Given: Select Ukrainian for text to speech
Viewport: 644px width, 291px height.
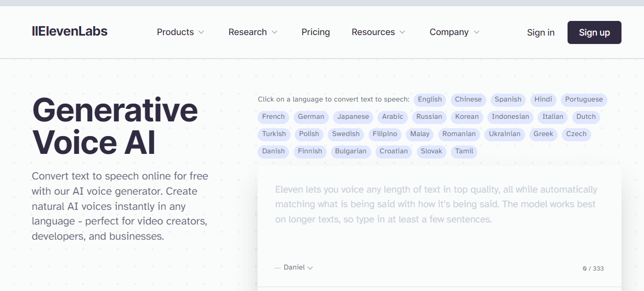Looking at the screenshot, I should (505, 134).
